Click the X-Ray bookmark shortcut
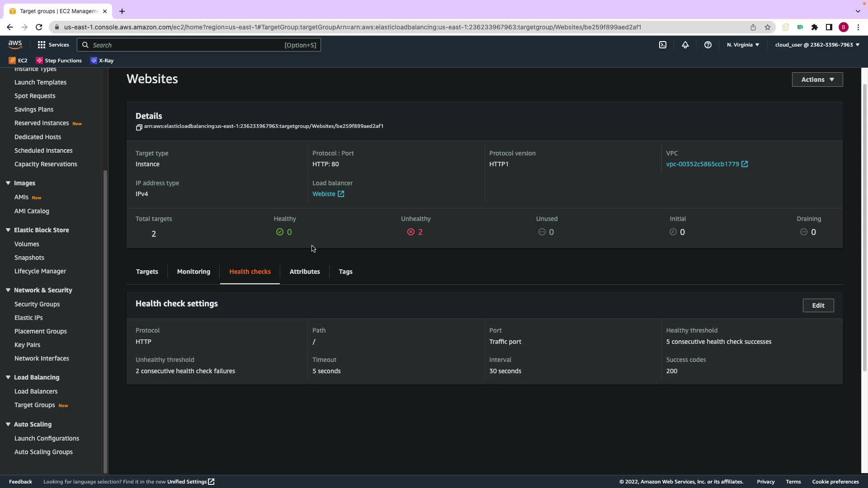The width and height of the screenshot is (868, 488). tap(102, 61)
